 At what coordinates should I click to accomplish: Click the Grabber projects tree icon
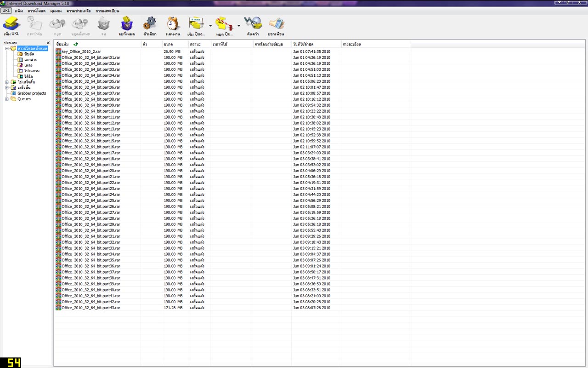(14, 93)
